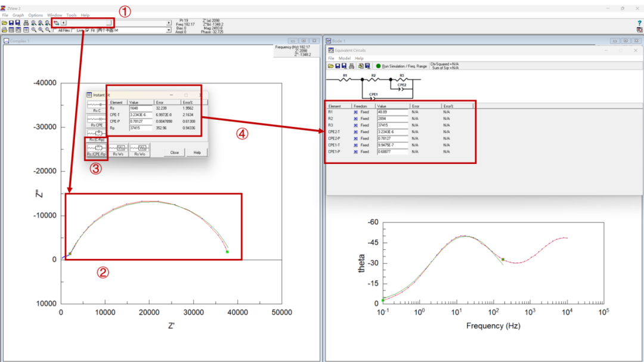The image size is (644, 362).
Task: Toggle Fixed freedom for CPE2-T
Action: pyautogui.click(x=355, y=132)
